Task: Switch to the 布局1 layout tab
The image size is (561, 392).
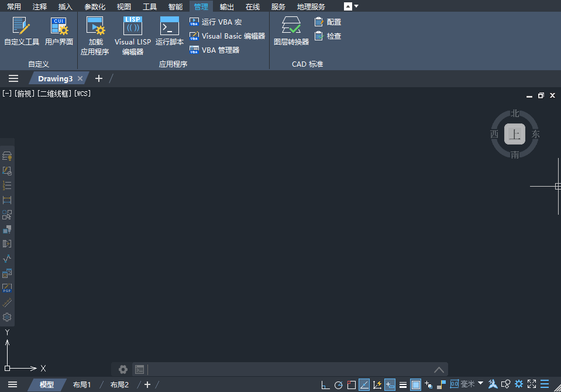Action: [x=82, y=385]
